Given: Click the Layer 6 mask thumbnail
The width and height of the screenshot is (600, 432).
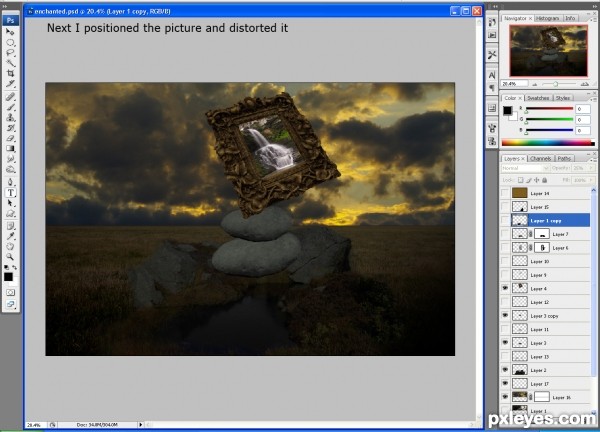Looking at the screenshot, I should [x=542, y=248].
